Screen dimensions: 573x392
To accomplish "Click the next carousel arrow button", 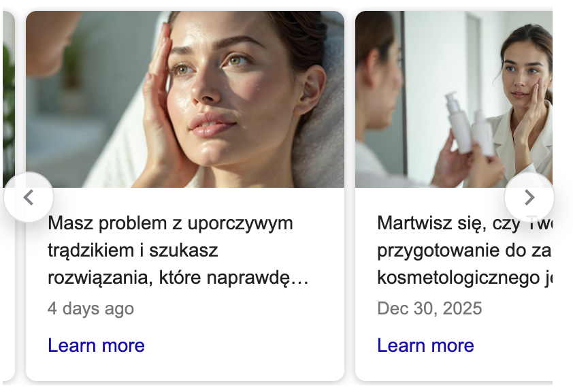I will (529, 197).
